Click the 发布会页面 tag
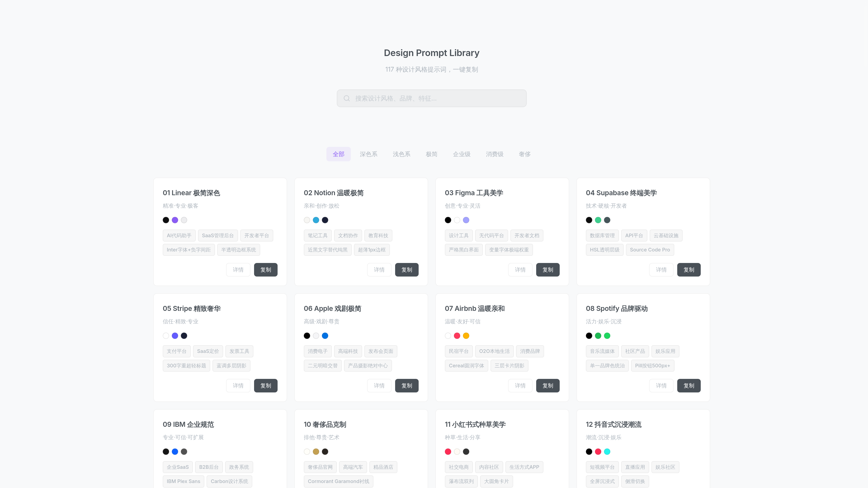This screenshot has height=488, width=868. coord(381,351)
